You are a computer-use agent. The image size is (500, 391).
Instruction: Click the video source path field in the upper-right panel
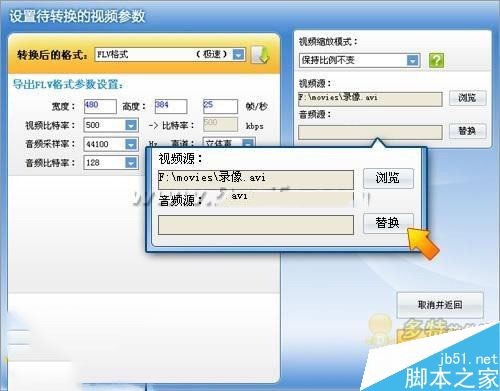point(370,99)
